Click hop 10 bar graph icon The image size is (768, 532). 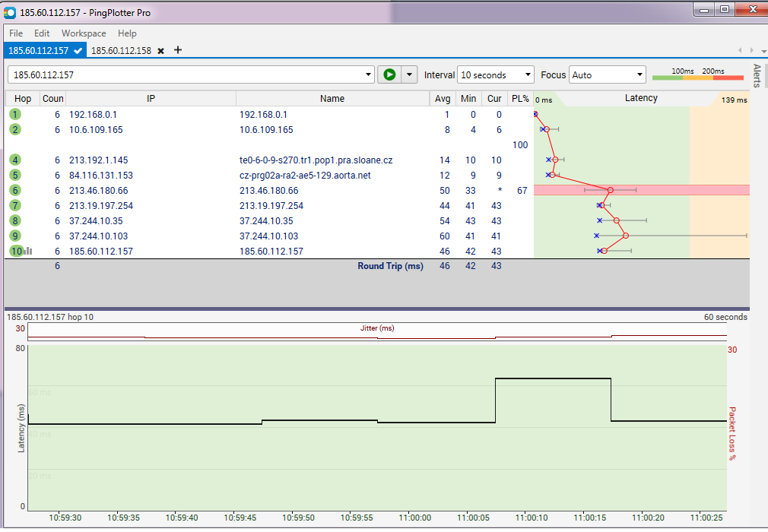[x=27, y=251]
